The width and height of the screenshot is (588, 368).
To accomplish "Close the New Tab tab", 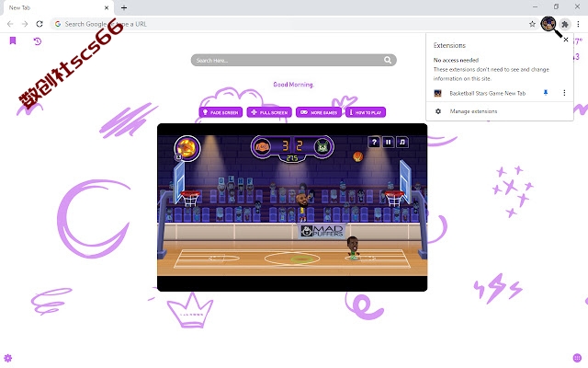I will [107, 8].
